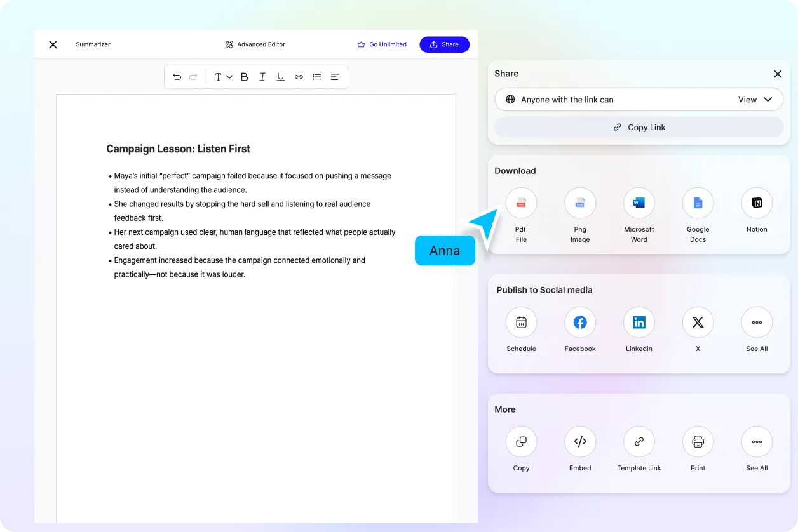Publish the summary to Facebook

pos(580,322)
